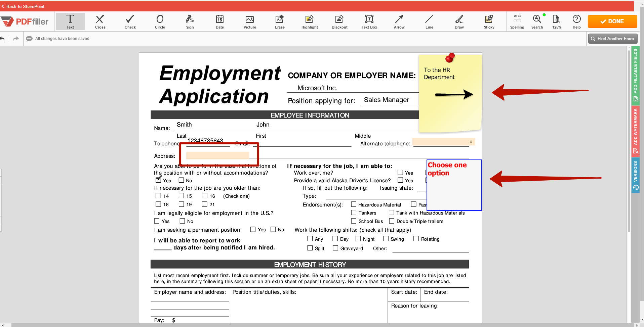Insert a Date stamp
Viewport: 644px width, 327px height.
pyautogui.click(x=220, y=21)
